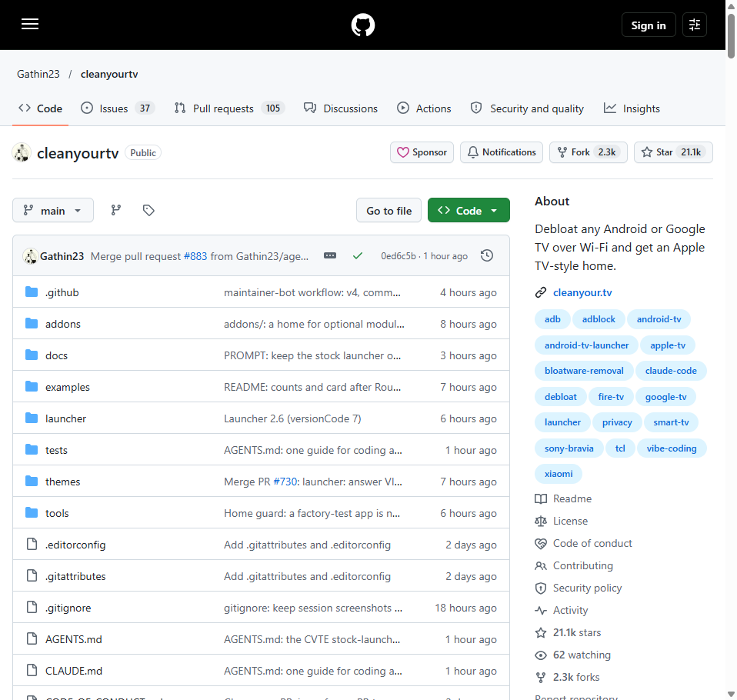Open the Discussions tab
737x700 pixels.
click(341, 108)
